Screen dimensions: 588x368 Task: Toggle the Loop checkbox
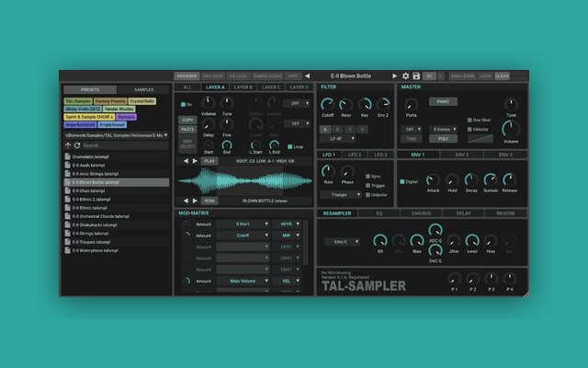pos(290,147)
